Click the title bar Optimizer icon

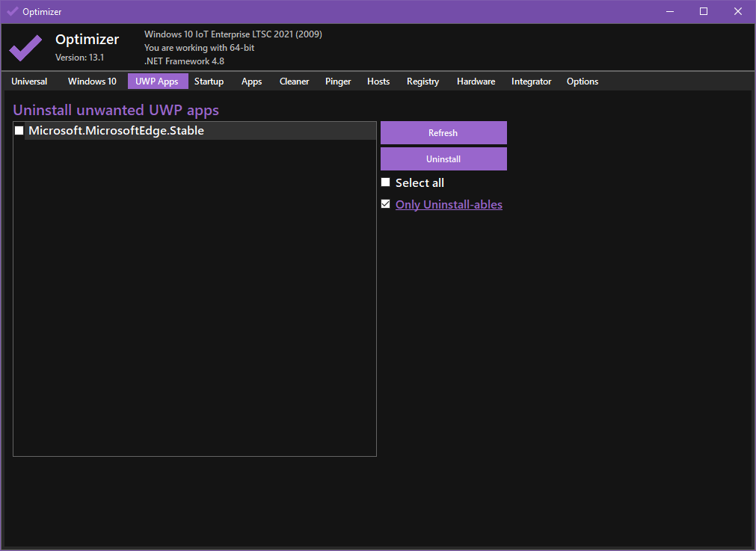point(12,12)
